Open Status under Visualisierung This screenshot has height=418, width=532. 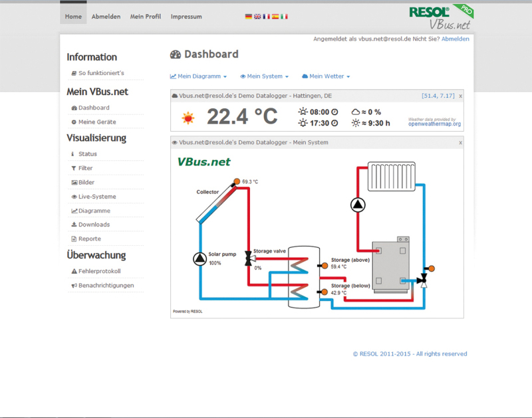point(88,154)
